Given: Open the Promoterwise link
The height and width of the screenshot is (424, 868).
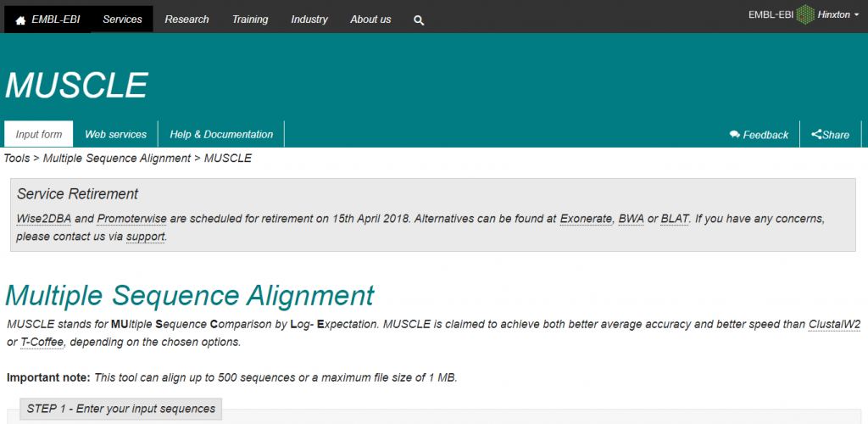Looking at the screenshot, I should tap(132, 219).
